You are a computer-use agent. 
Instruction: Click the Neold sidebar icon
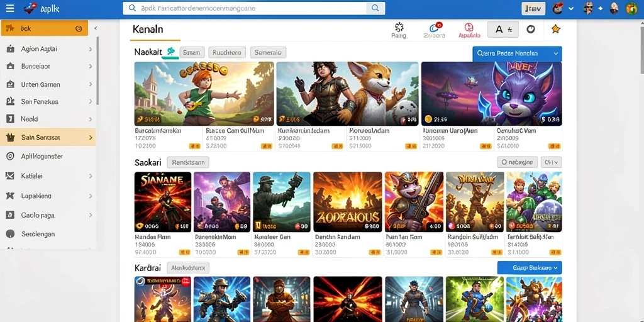tap(10, 119)
